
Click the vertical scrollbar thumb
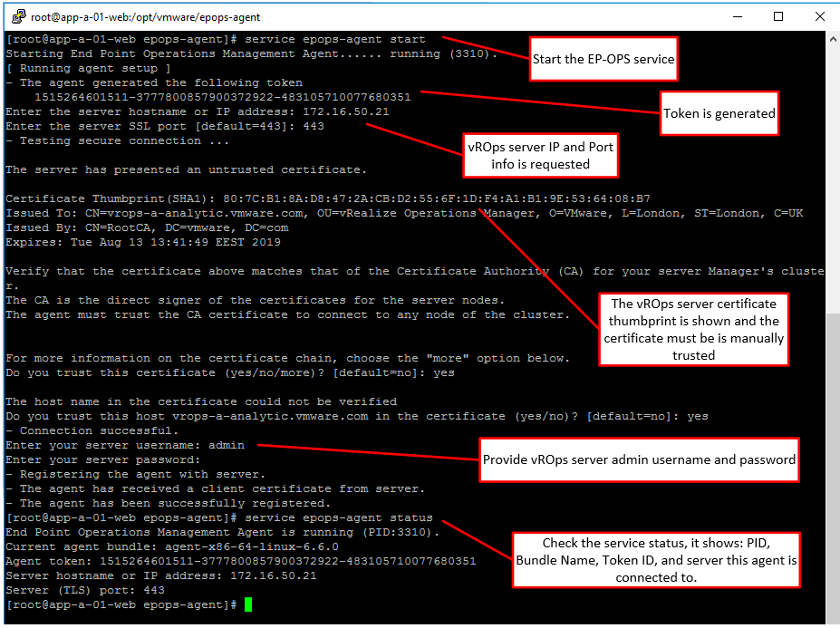click(x=833, y=468)
